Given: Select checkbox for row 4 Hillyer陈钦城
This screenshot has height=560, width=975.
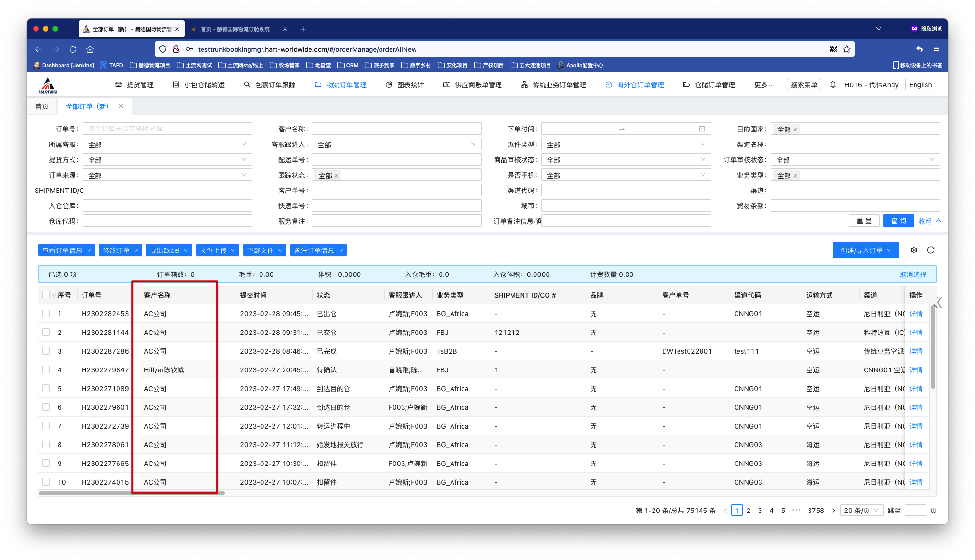Looking at the screenshot, I should pos(46,369).
